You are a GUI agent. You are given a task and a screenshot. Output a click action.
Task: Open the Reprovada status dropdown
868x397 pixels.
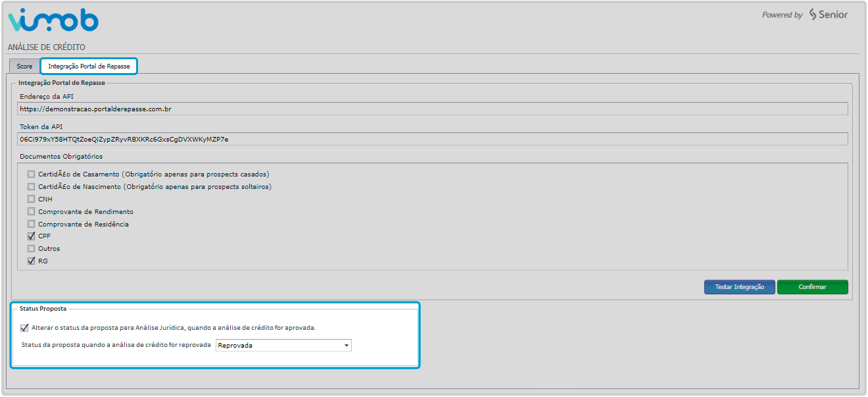coord(283,345)
